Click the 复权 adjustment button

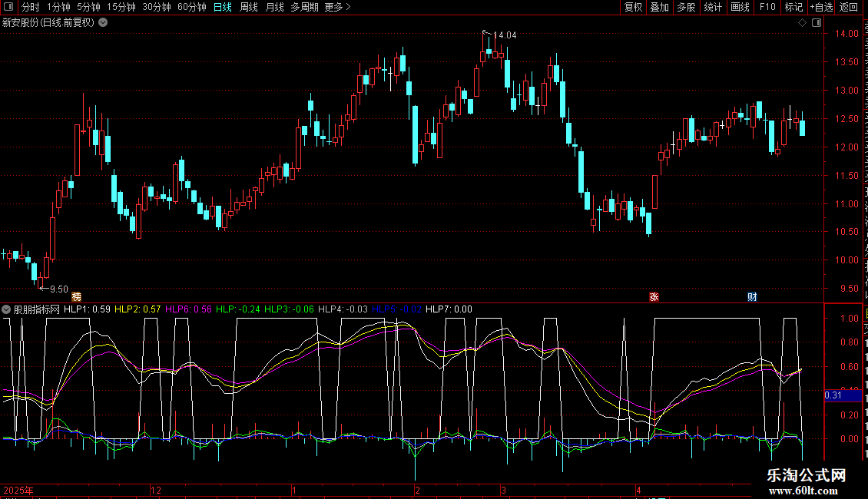pyautogui.click(x=633, y=7)
